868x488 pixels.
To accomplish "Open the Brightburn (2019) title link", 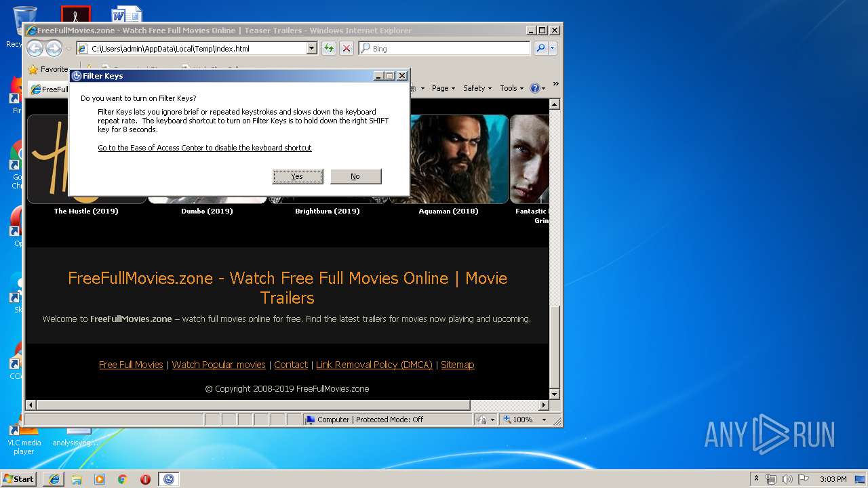I will tap(328, 211).
